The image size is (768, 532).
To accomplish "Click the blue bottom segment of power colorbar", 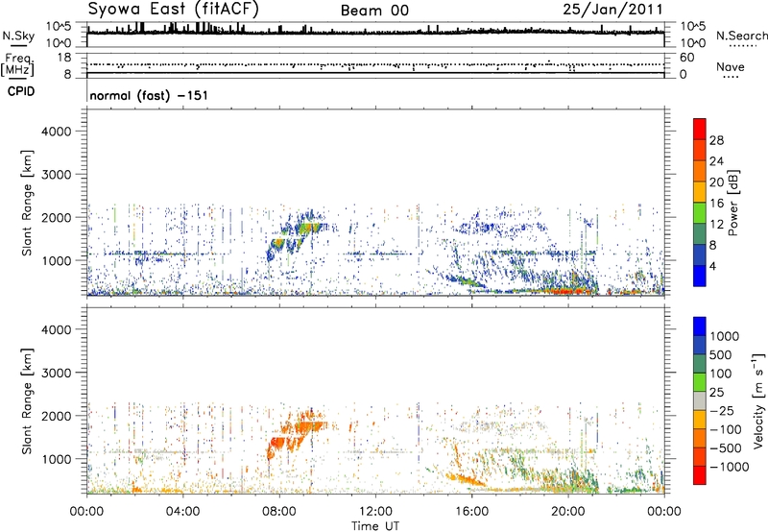I will point(700,276).
